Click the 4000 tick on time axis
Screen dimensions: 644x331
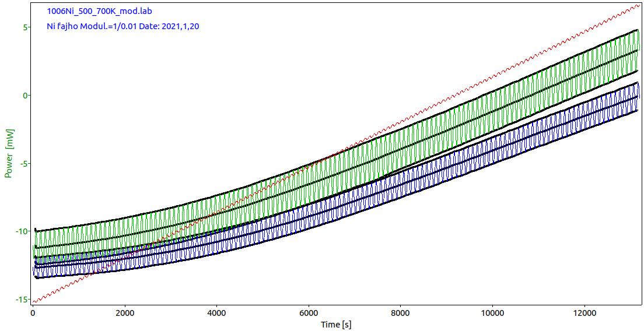(x=216, y=312)
